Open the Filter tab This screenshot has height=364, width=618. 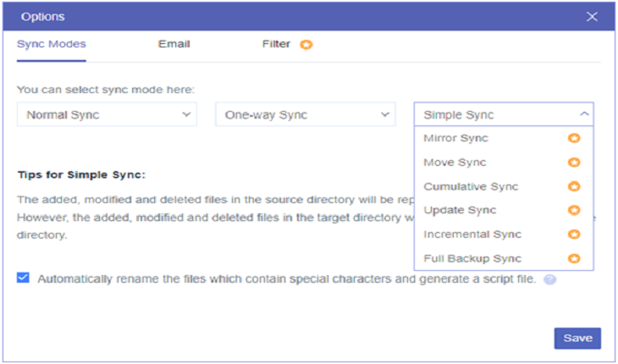click(276, 44)
